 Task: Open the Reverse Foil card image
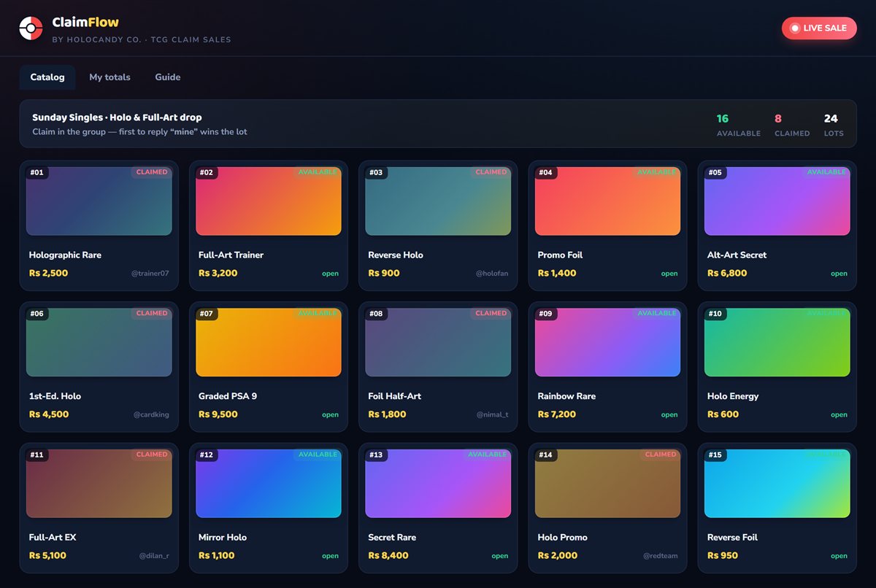[x=777, y=483]
